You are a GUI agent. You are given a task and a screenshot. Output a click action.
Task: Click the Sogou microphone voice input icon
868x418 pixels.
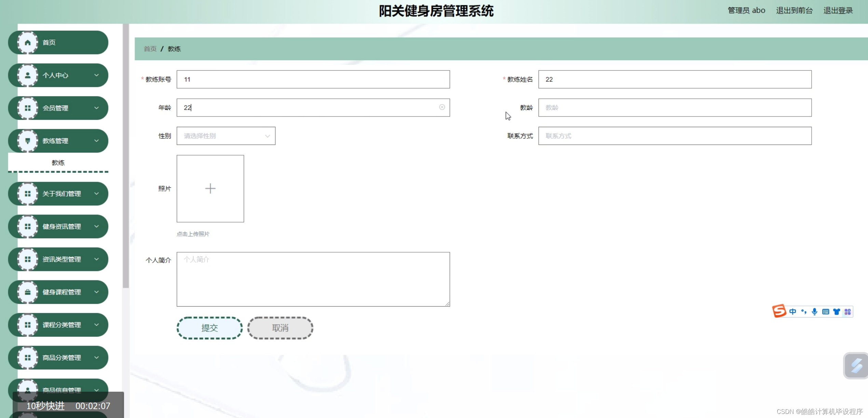click(x=814, y=312)
